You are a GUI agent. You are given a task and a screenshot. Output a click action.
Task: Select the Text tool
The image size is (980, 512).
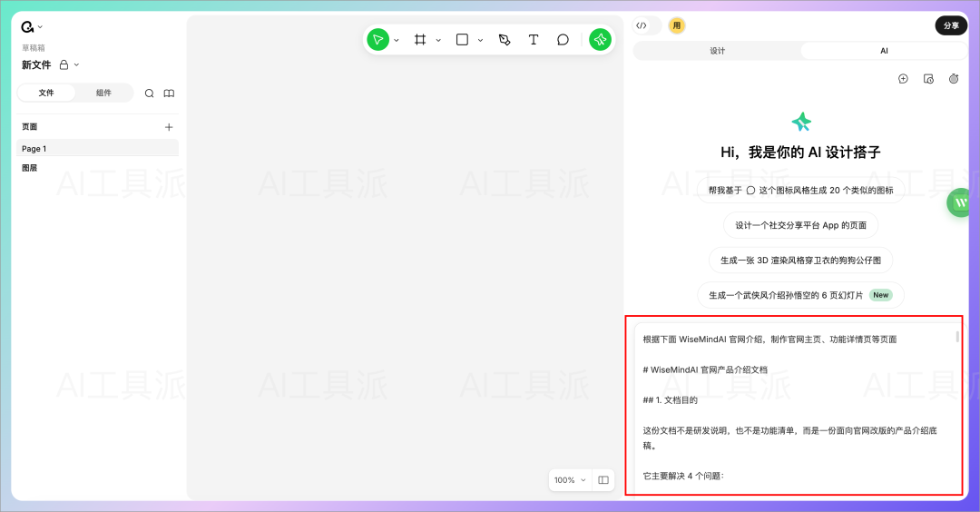pos(534,40)
